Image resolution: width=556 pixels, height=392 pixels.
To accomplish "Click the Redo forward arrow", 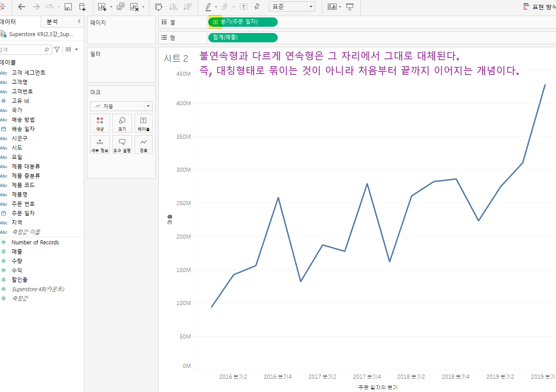I will point(36,7).
